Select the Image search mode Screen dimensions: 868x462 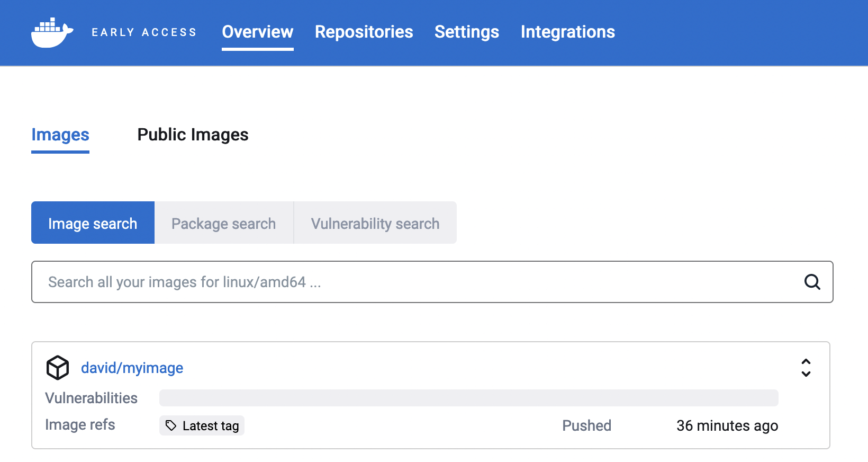93,223
